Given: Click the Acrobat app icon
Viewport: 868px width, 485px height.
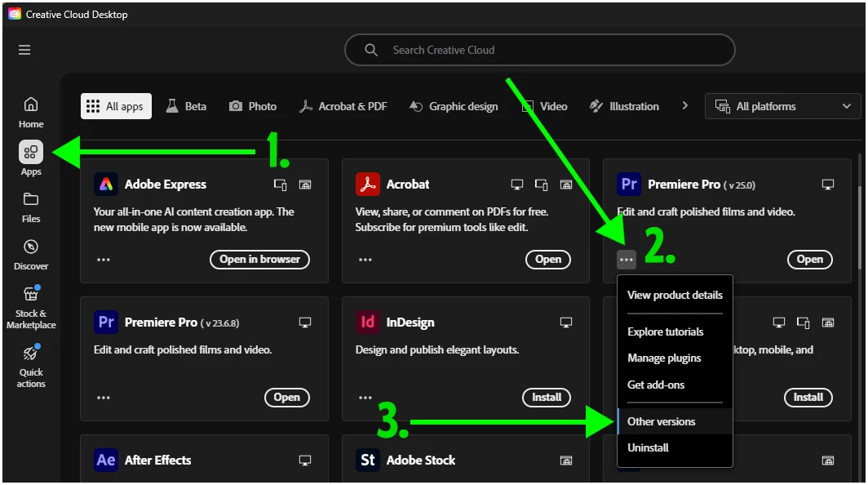Looking at the screenshot, I should [368, 184].
